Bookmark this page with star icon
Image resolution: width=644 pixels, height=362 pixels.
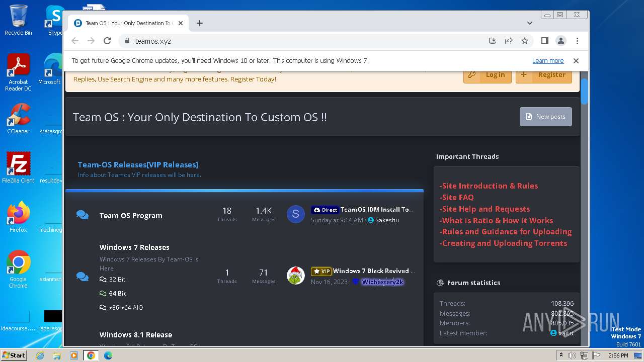525,41
